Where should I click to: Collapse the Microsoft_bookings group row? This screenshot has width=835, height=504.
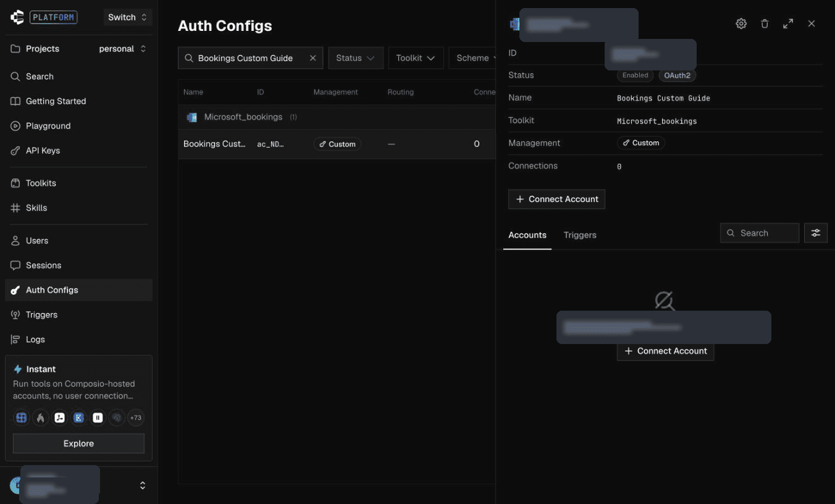click(x=337, y=117)
